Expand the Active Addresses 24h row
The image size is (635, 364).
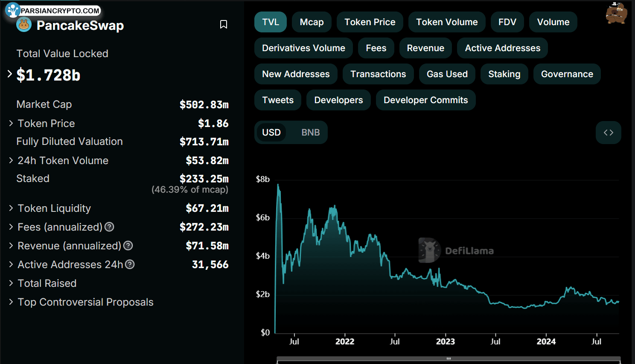[x=11, y=264]
